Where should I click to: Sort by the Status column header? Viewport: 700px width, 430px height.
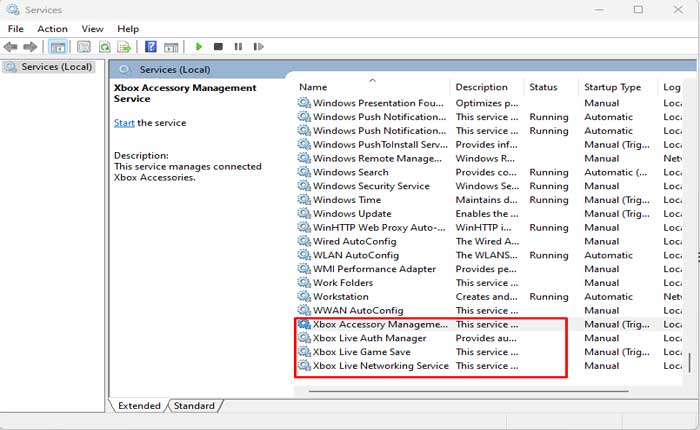pos(543,87)
